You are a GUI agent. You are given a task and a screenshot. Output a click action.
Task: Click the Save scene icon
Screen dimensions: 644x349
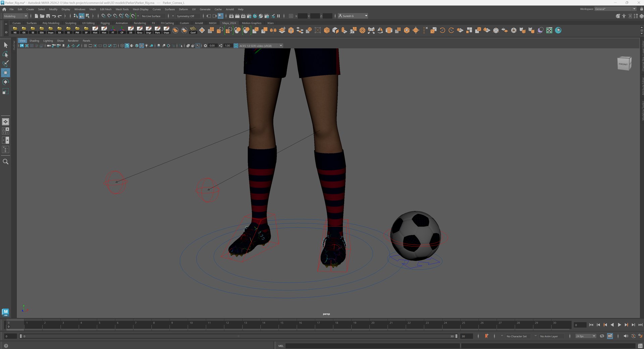coord(48,16)
